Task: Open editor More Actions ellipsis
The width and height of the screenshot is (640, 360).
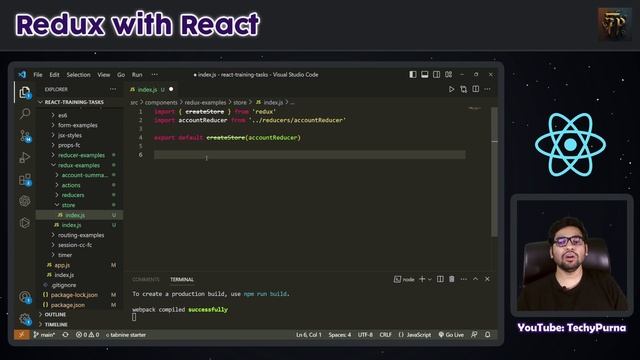Action: [x=487, y=89]
